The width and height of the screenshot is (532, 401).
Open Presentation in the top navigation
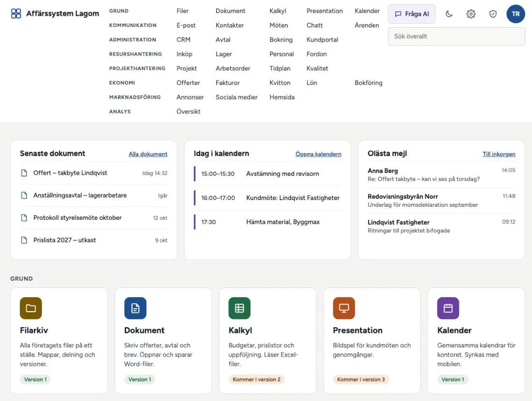(325, 11)
